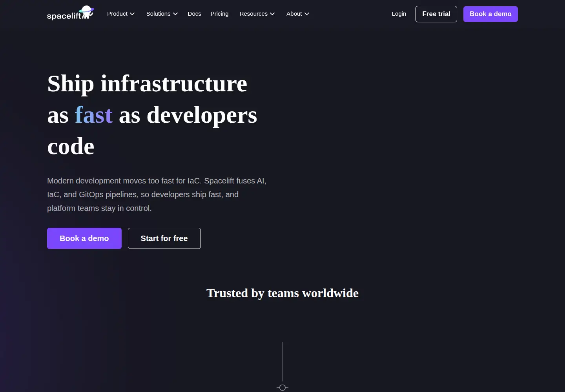Click the Modern development description paragraph
565x392 pixels.
pos(157,194)
